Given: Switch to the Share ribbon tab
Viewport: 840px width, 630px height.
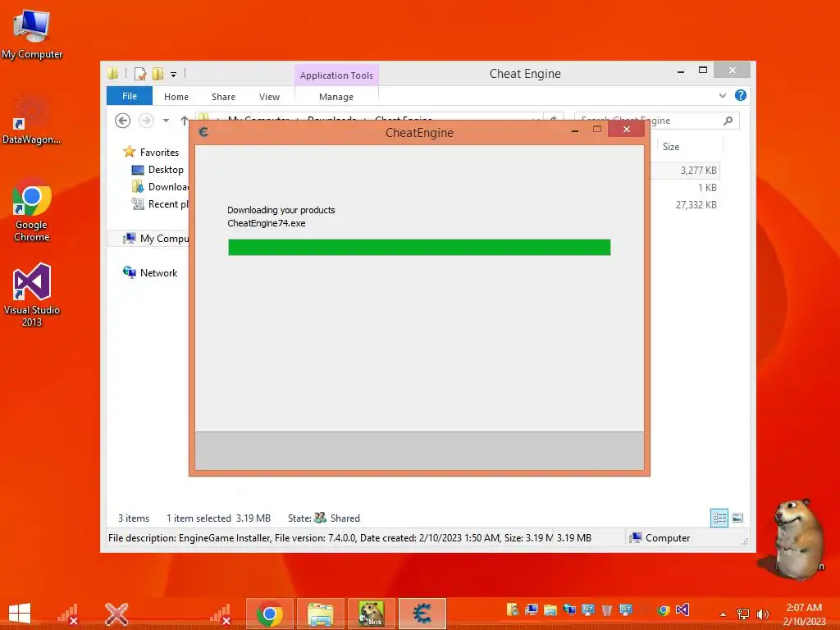Looking at the screenshot, I should click(223, 97).
